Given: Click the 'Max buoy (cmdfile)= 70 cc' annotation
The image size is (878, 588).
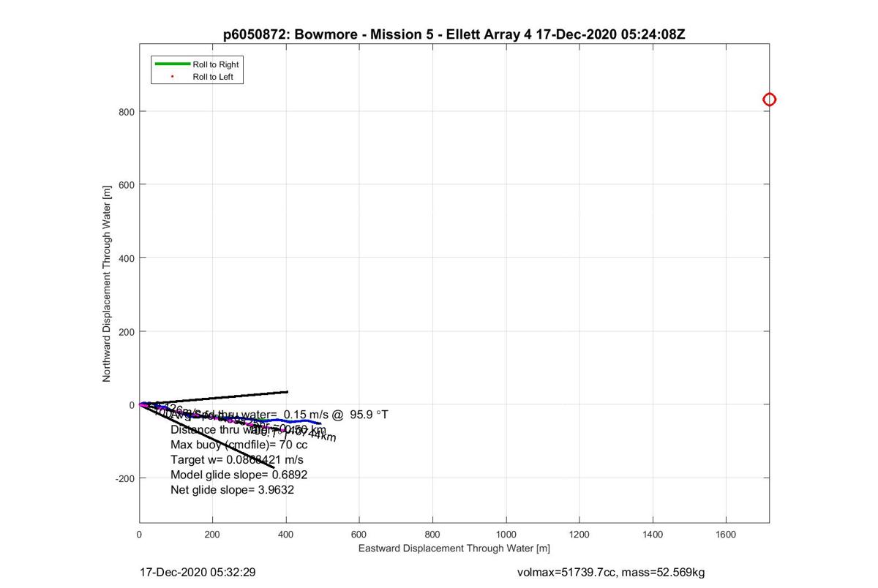Looking at the screenshot, I should tap(239, 445).
